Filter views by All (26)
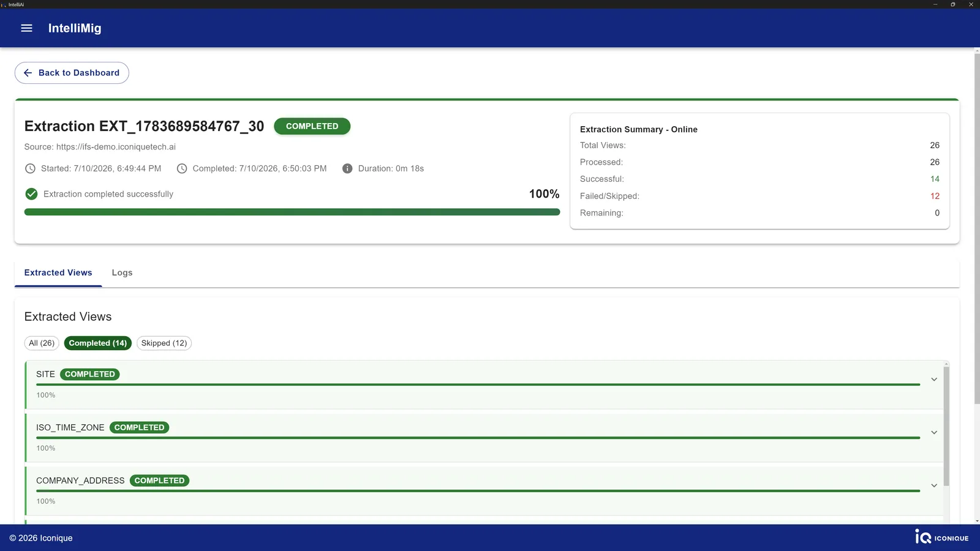980x551 pixels. [x=42, y=343]
